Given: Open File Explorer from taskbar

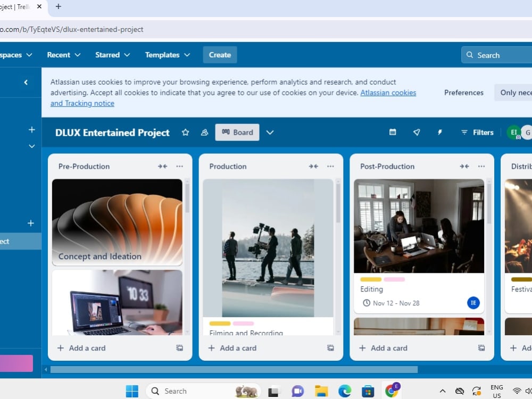Looking at the screenshot, I should (321, 391).
